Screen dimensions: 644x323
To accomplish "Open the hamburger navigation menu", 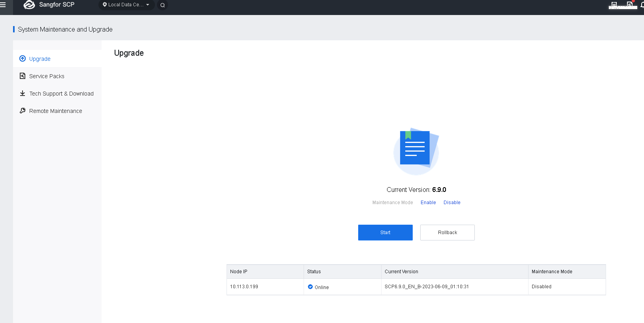I will pos(3,5).
